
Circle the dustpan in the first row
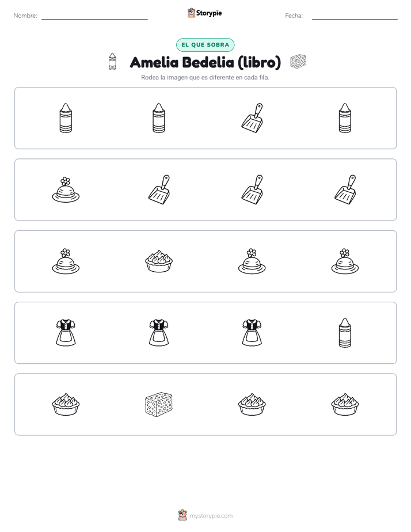pyautogui.click(x=252, y=118)
